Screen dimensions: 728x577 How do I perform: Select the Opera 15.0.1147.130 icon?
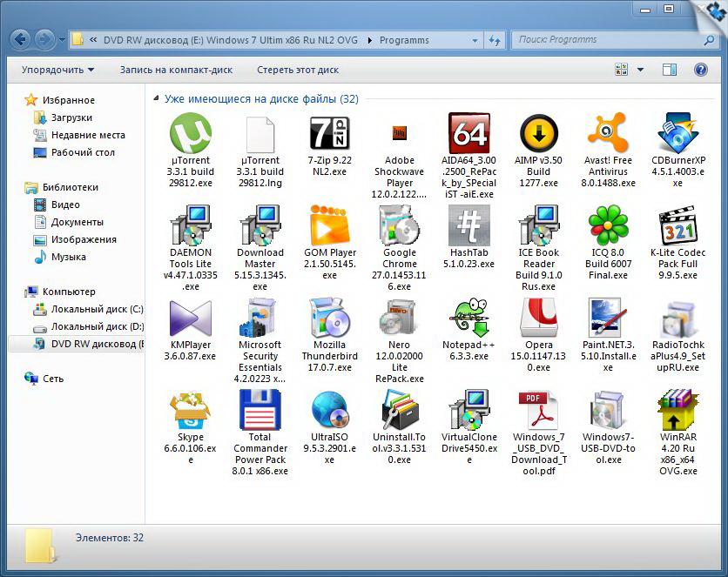[x=538, y=319]
